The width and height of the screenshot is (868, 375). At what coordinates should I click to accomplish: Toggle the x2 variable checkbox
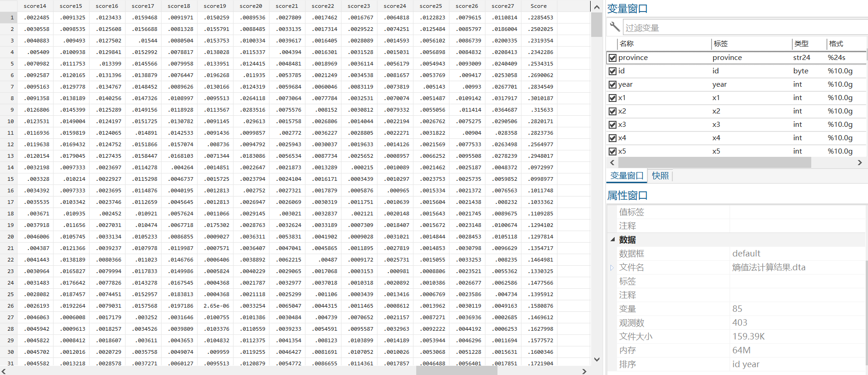click(x=612, y=111)
